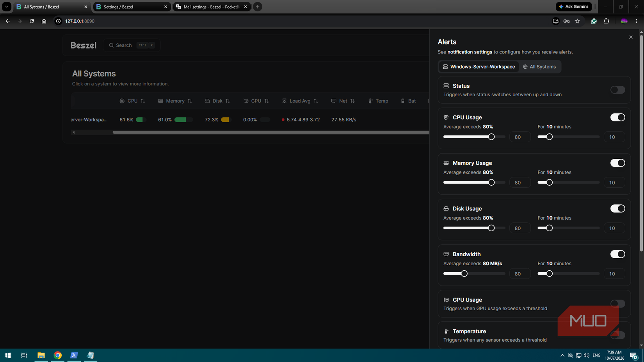Bookmark this page with star icon
This screenshot has width=644, height=362.
[x=577, y=21]
